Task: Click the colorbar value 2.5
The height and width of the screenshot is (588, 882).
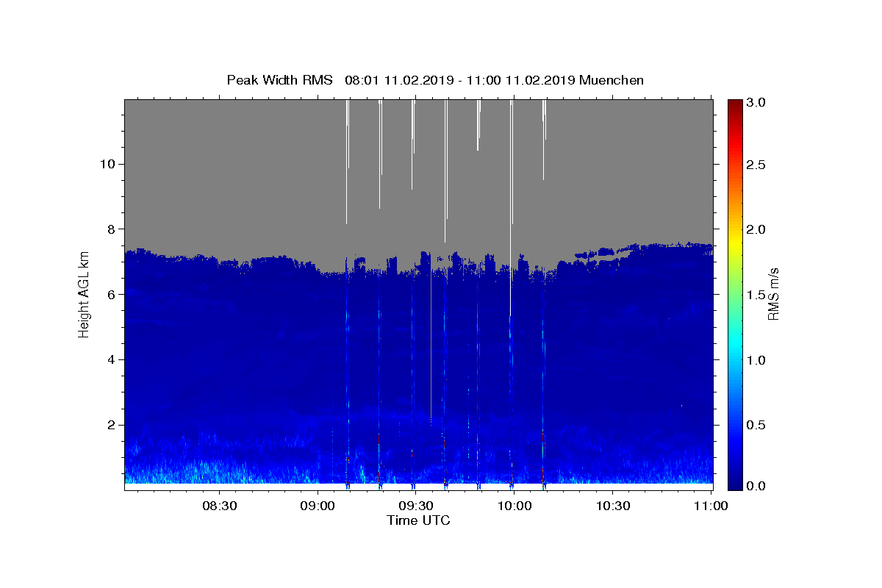Action: (x=757, y=165)
